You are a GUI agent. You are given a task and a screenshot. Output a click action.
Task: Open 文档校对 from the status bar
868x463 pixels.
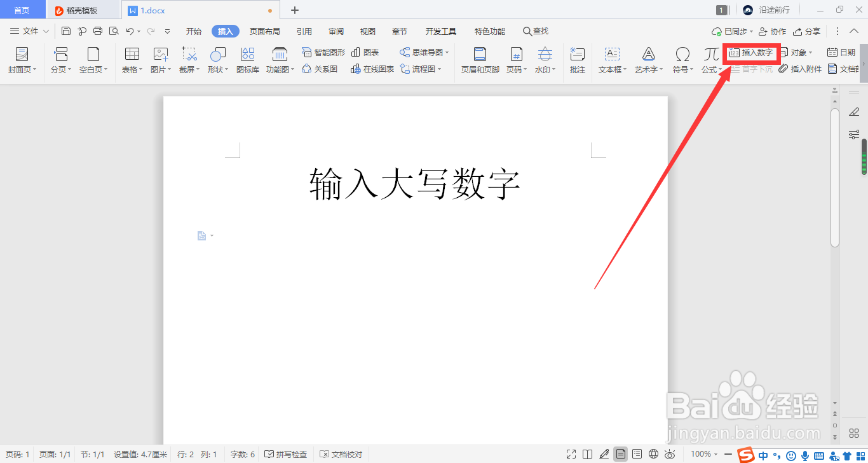click(x=341, y=454)
